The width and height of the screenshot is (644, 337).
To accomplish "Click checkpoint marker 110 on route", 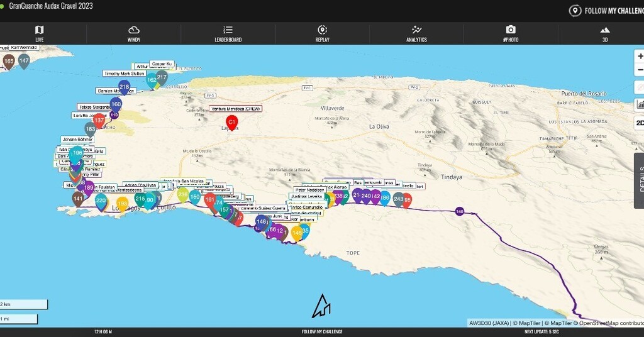I will coord(114,115).
